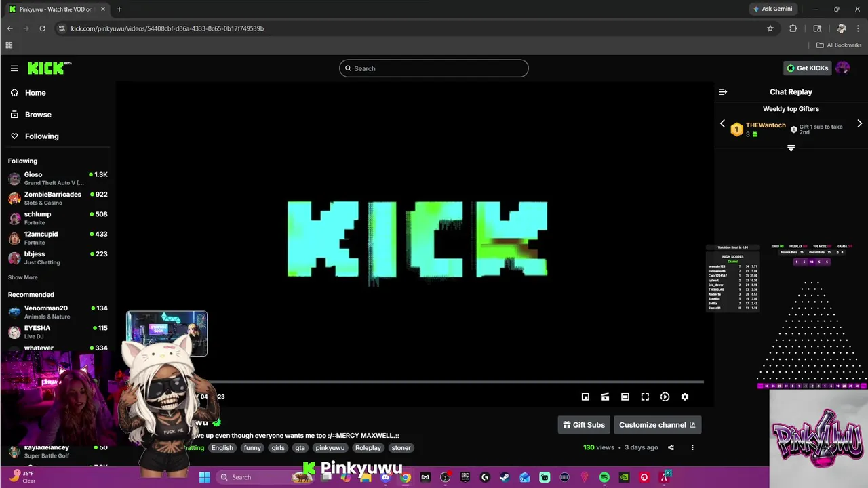The height and width of the screenshot is (488, 868).
Task: Open THEWantoch gifter profile
Action: pyautogui.click(x=766, y=125)
